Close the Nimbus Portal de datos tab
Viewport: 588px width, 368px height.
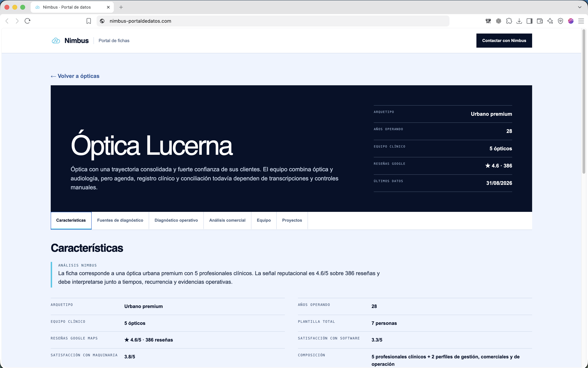pos(108,7)
